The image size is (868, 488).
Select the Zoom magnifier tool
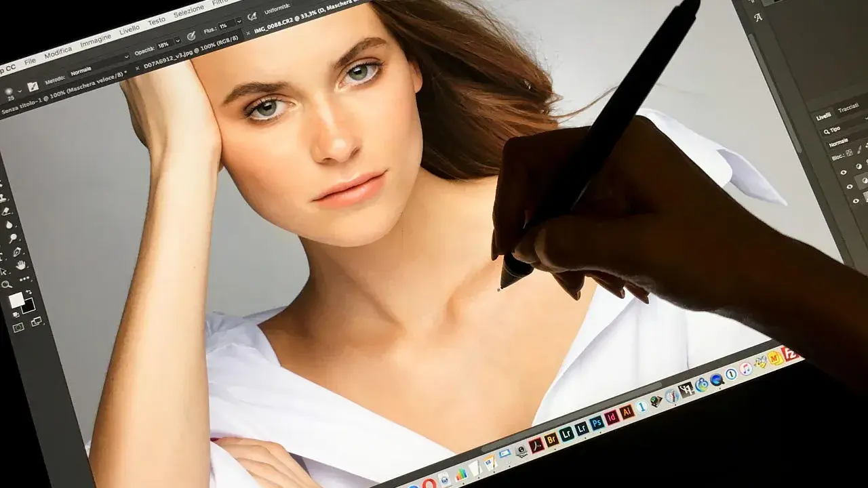point(6,284)
